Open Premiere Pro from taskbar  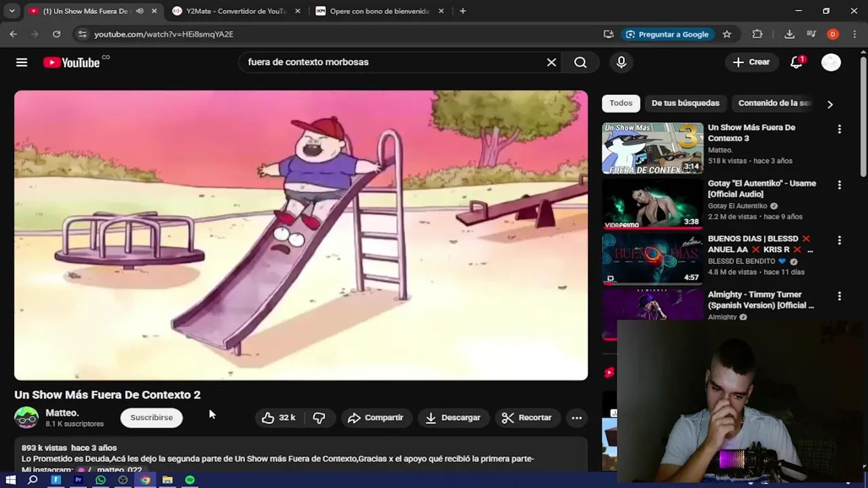pos(78,480)
